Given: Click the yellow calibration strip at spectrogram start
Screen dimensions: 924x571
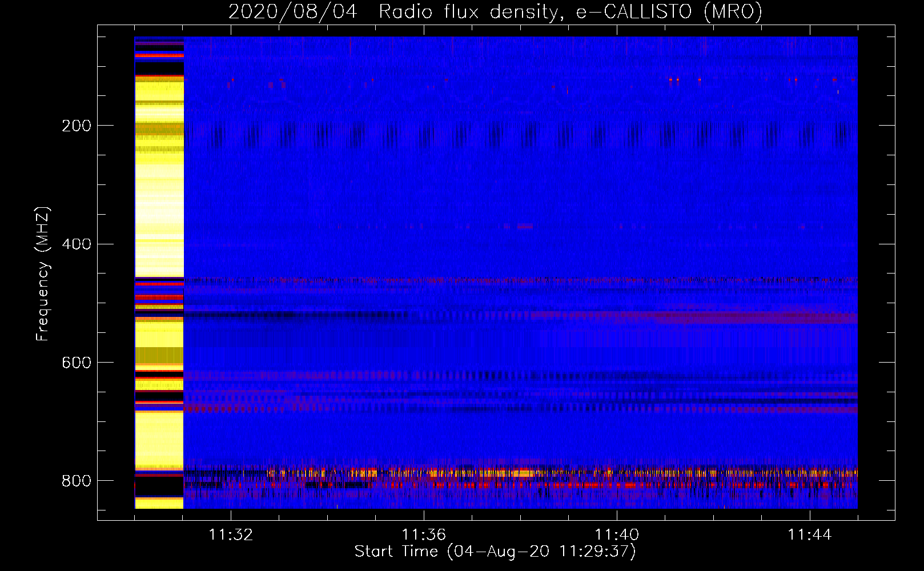Looking at the screenshot, I should tap(159, 273).
